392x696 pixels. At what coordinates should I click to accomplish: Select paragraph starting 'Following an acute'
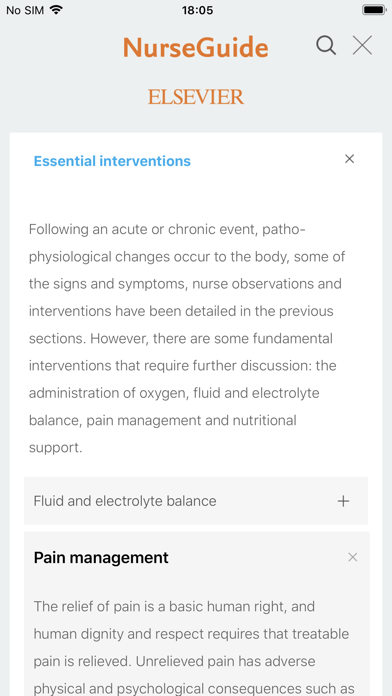coord(187,338)
